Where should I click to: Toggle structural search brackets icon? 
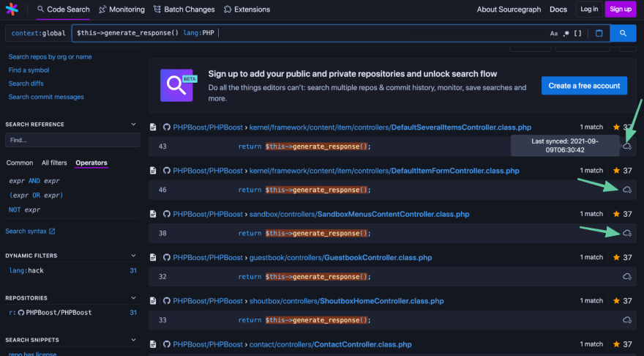(x=578, y=33)
